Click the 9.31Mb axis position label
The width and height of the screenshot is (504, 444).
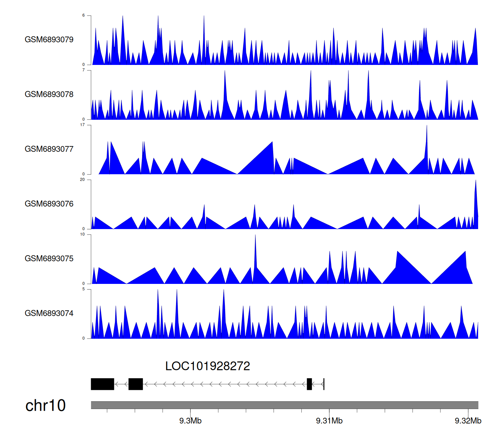(329, 421)
